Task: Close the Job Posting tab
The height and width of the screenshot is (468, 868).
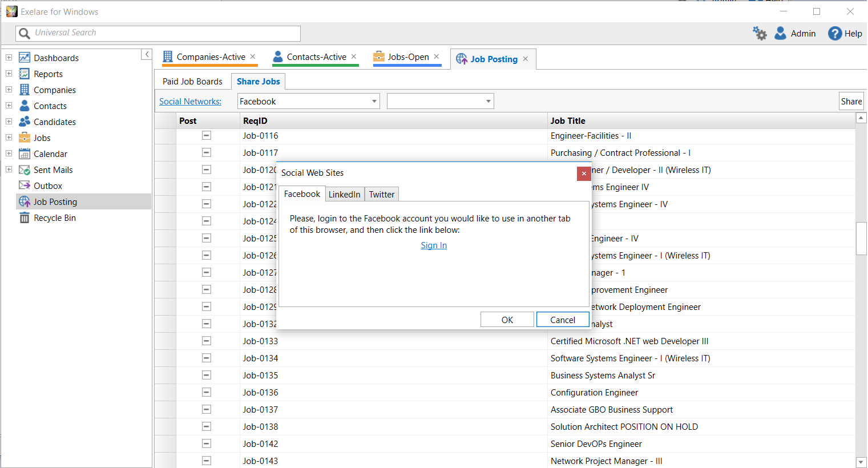Action: pos(526,59)
